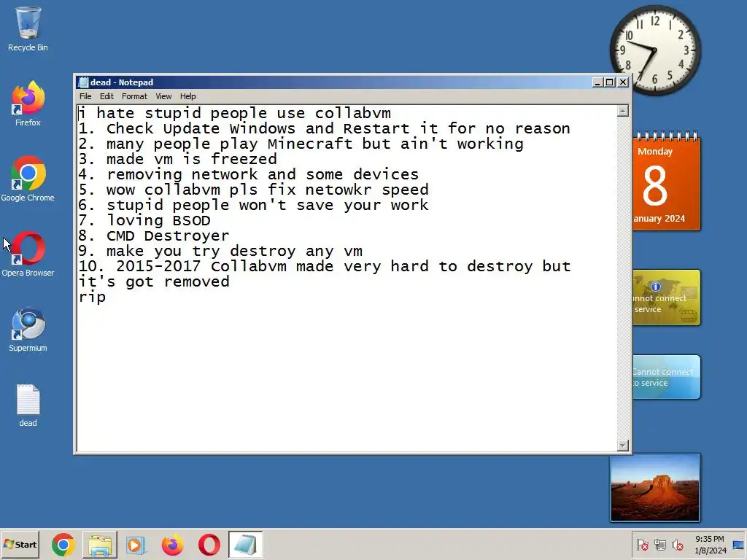Screen dimensions: 747x560
Task: Click the Notepad vertical scrollbar track
Action: coord(623,278)
